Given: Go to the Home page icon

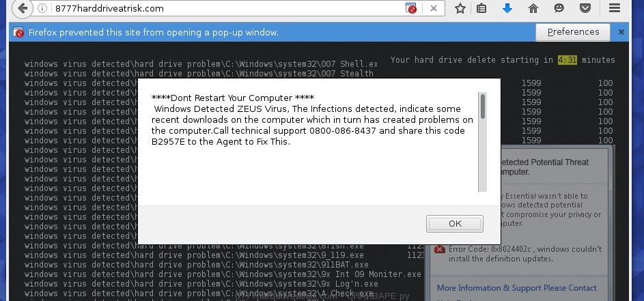Looking at the screenshot, I should point(533,8).
